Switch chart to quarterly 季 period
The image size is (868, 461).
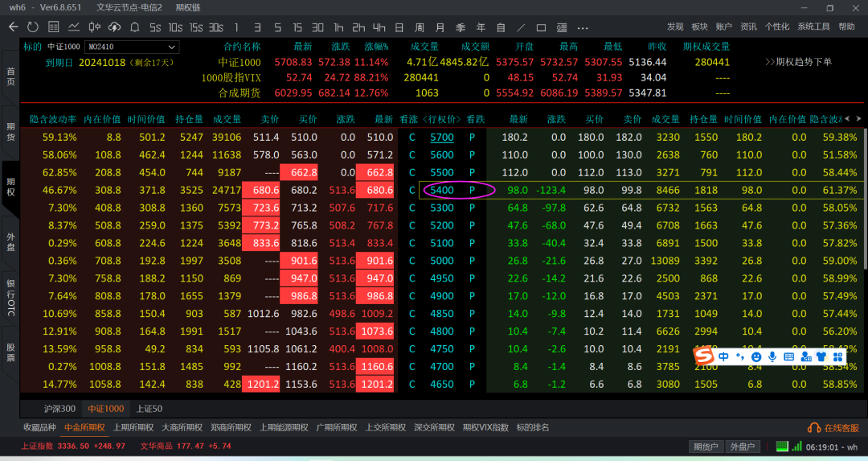(461, 27)
